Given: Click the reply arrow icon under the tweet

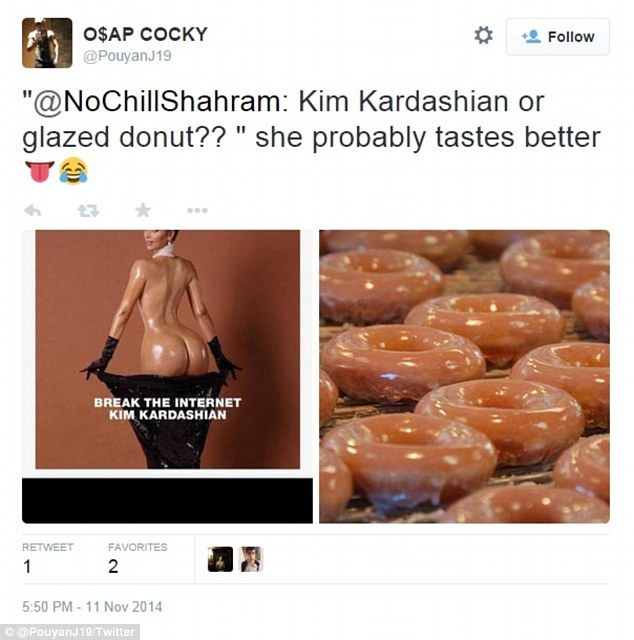Looking at the screenshot, I should [x=33, y=210].
